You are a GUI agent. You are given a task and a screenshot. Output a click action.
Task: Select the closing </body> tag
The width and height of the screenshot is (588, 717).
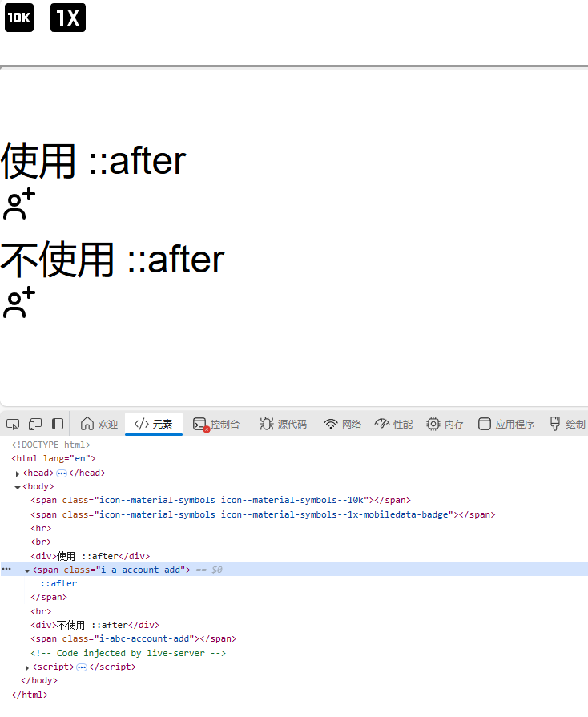tap(39, 680)
